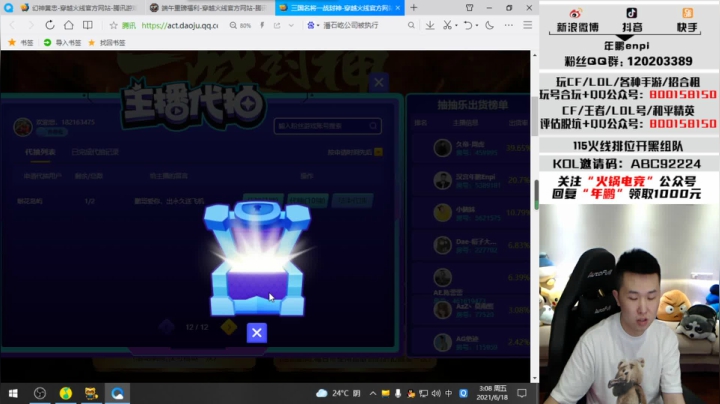Open the skin shirt icon in title bar
720x404 pixels.
pos(469,8)
